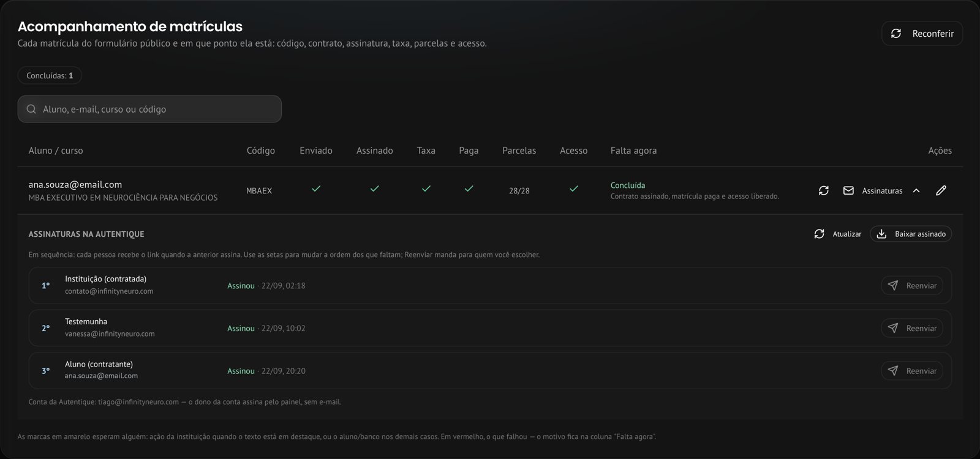
Task: Resend to Aluno (contratante) signer
Action: tap(912, 371)
